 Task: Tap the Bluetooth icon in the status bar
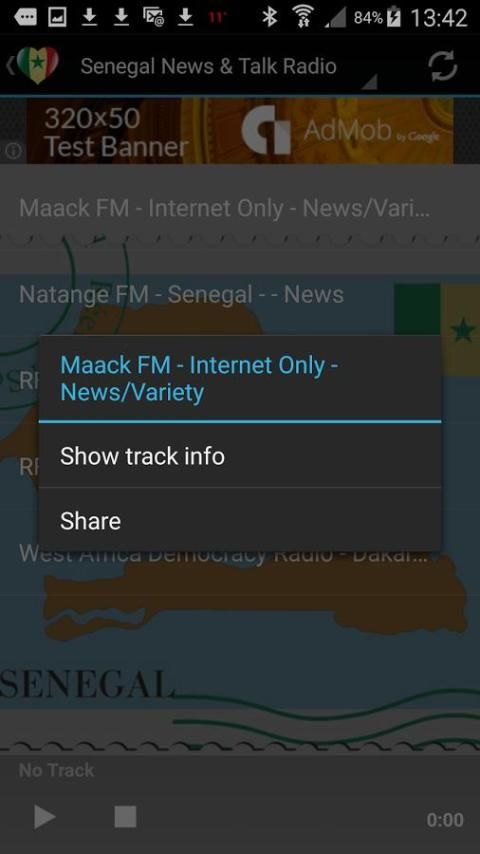pyautogui.click(x=269, y=18)
